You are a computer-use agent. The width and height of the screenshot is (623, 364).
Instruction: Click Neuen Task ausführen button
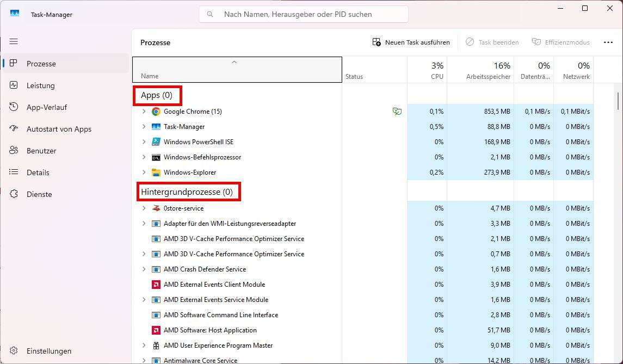[411, 42]
